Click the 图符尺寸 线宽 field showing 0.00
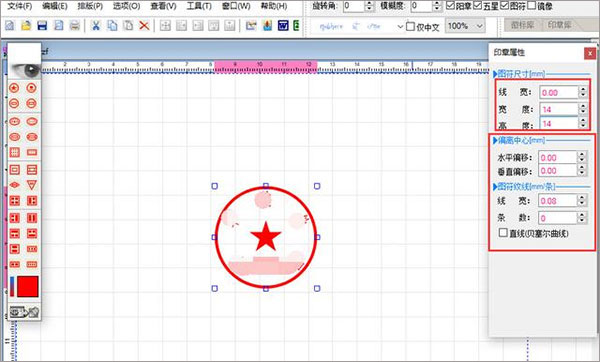The width and height of the screenshot is (600, 362). [x=559, y=92]
